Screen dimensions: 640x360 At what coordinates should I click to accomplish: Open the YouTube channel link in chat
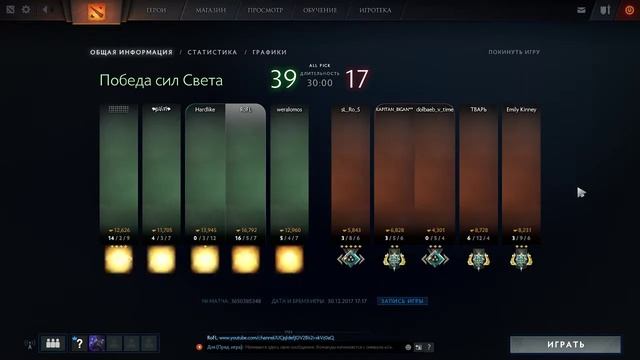[x=277, y=338]
